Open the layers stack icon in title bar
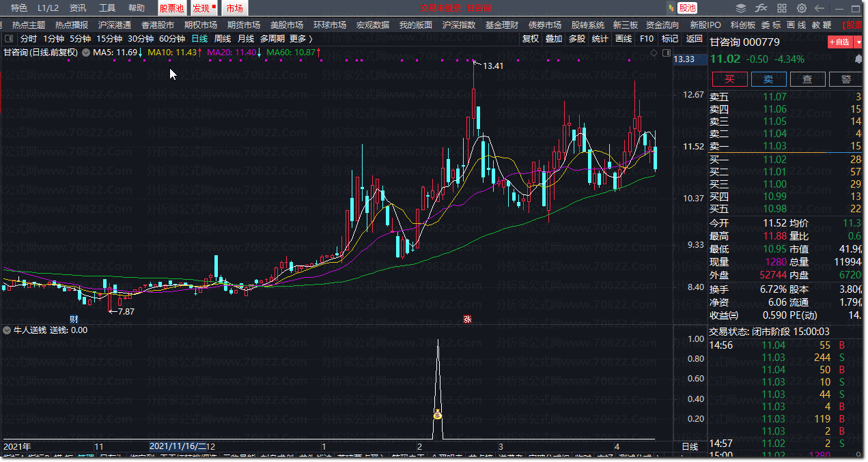868x462 pixels. 741,8
